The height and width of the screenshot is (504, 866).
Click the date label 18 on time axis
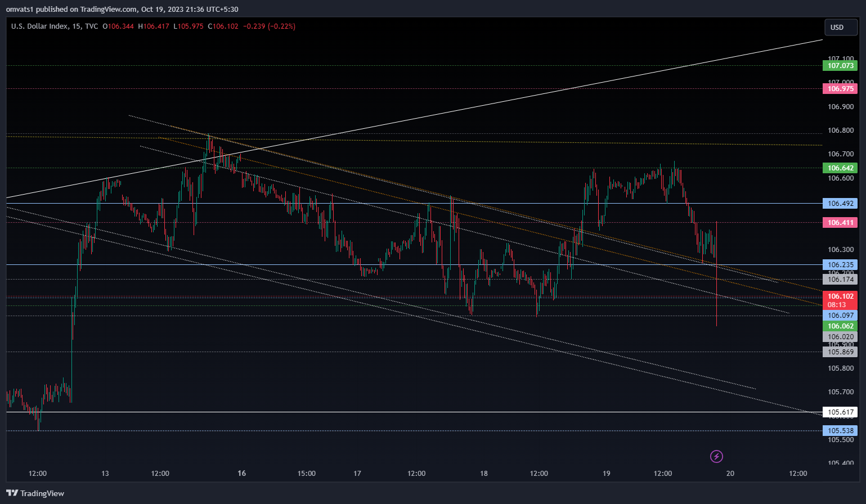484,474
